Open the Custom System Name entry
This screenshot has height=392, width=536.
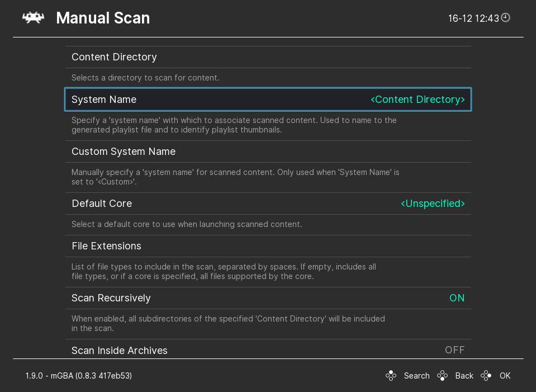(x=124, y=152)
